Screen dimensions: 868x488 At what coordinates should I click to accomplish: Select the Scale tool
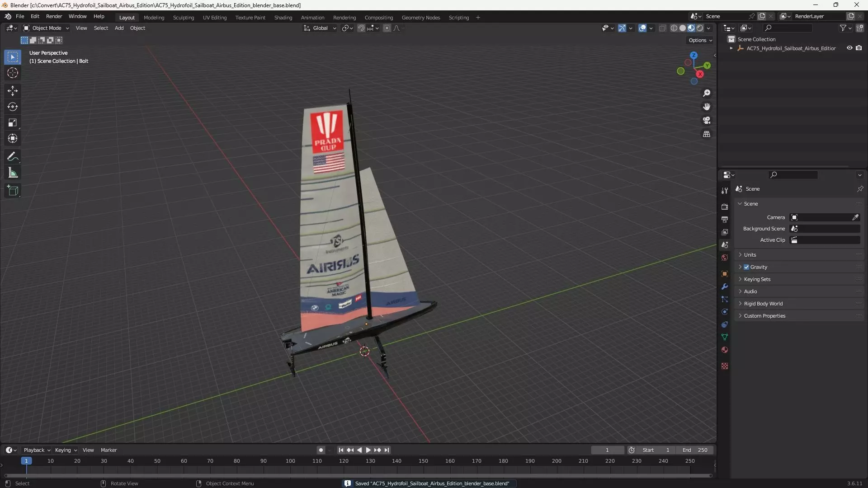point(13,122)
